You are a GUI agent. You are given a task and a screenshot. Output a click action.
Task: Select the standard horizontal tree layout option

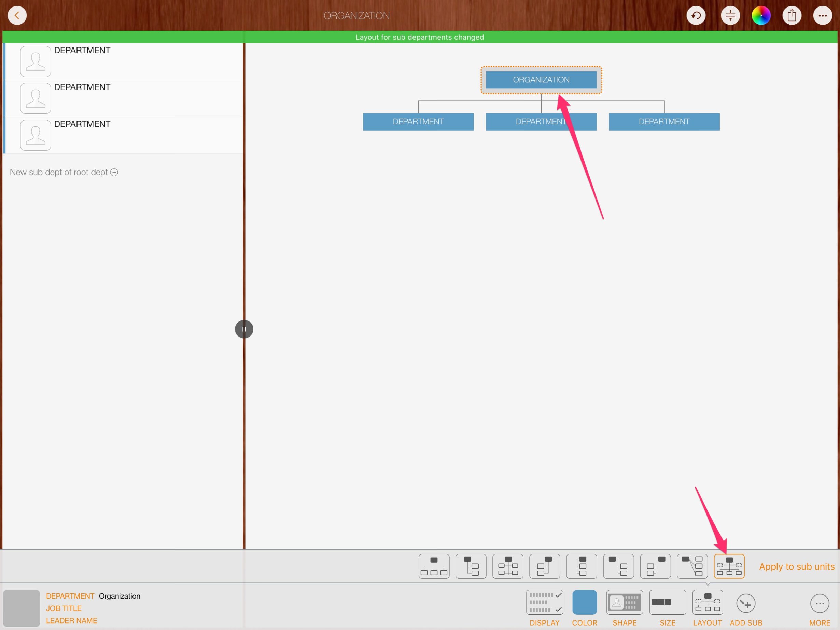[x=434, y=566]
